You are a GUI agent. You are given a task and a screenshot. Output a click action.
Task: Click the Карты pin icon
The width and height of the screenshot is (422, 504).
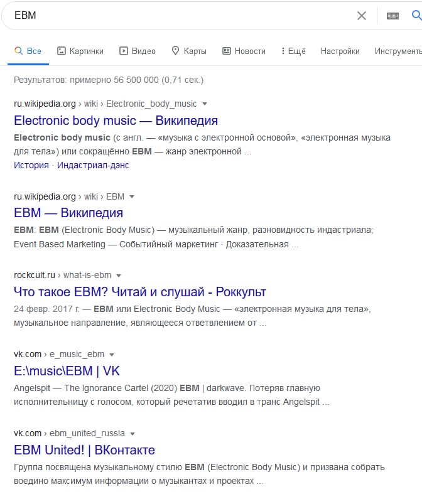click(x=175, y=50)
